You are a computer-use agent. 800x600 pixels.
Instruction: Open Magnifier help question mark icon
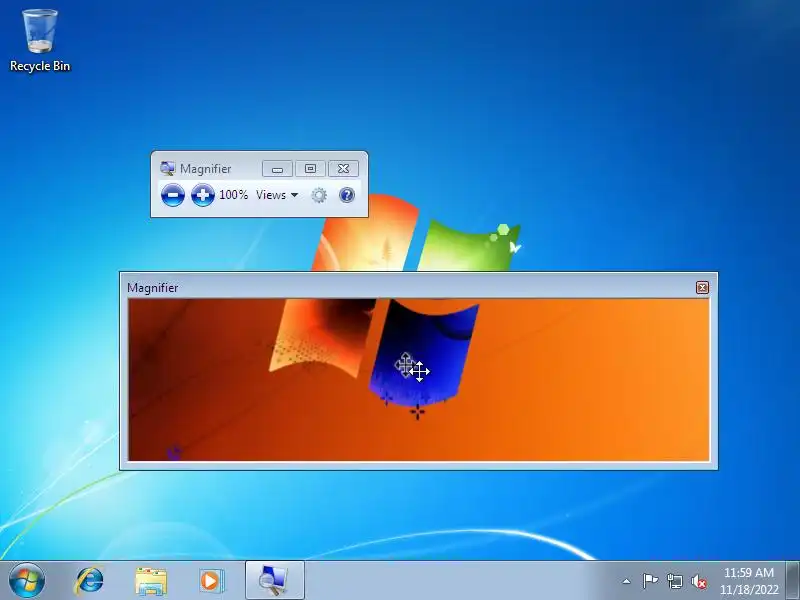coord(346,195)
